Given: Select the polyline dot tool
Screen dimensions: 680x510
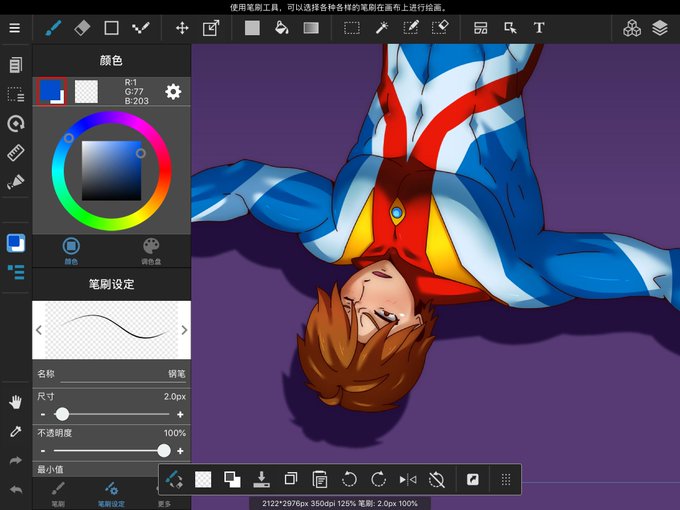Looking at the screenshot, I should [x=141, y=28].
